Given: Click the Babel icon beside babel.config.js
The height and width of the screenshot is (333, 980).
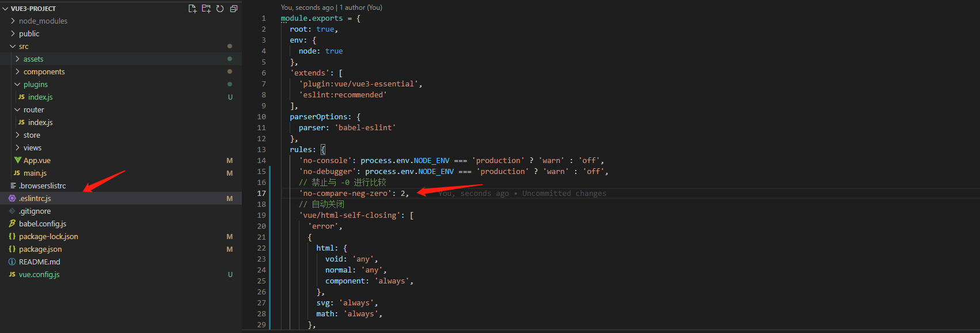Looking at the screenshot, I should 12,224.
